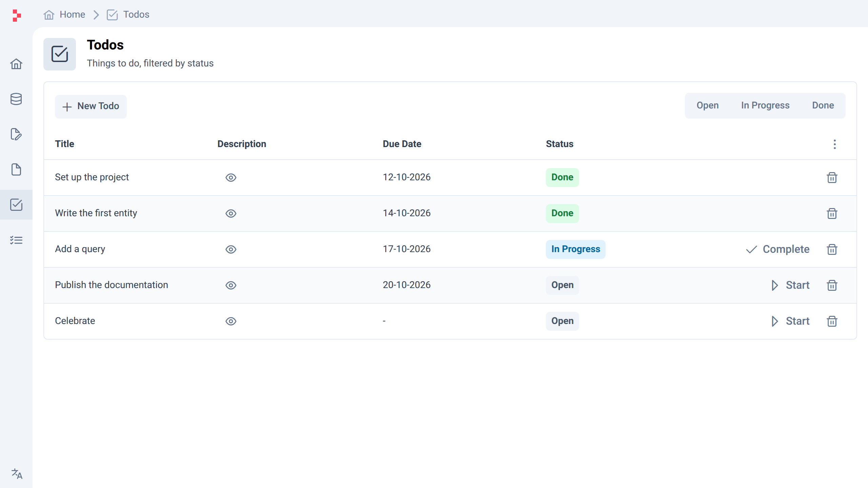Viewport: 868px width, 488px height.
Task: Click the Title column header
Action: 64,144
